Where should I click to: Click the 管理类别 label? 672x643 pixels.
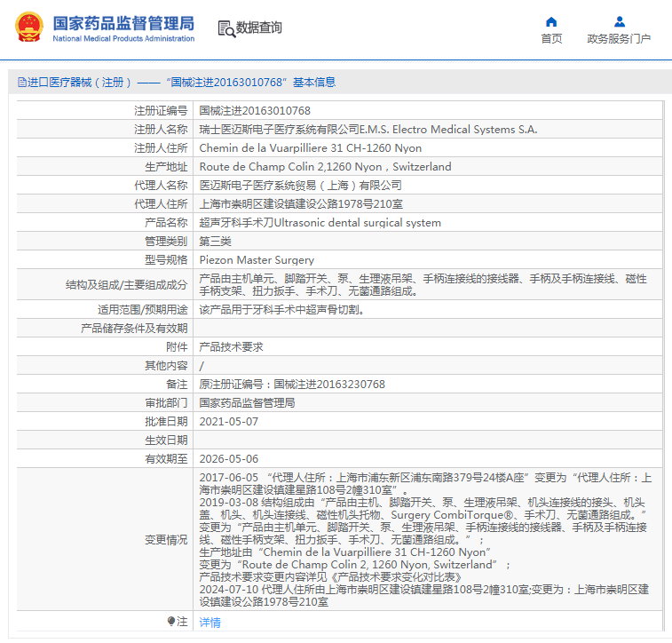coord(166,242)
